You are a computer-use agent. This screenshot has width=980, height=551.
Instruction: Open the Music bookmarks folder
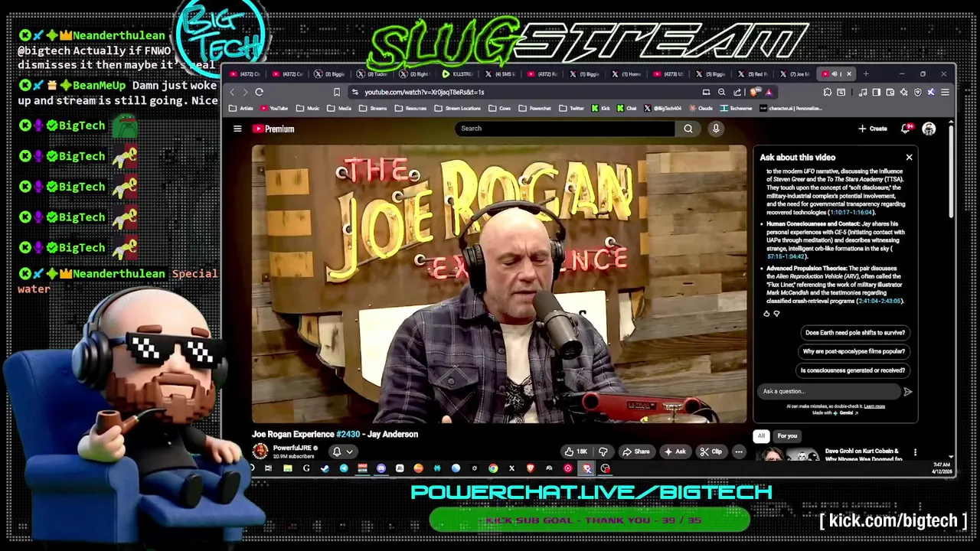308,109
